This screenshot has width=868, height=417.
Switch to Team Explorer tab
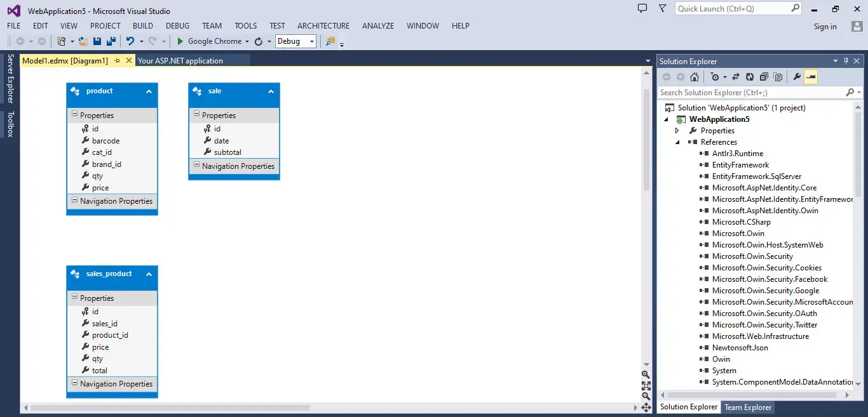[x=748, y=407]
